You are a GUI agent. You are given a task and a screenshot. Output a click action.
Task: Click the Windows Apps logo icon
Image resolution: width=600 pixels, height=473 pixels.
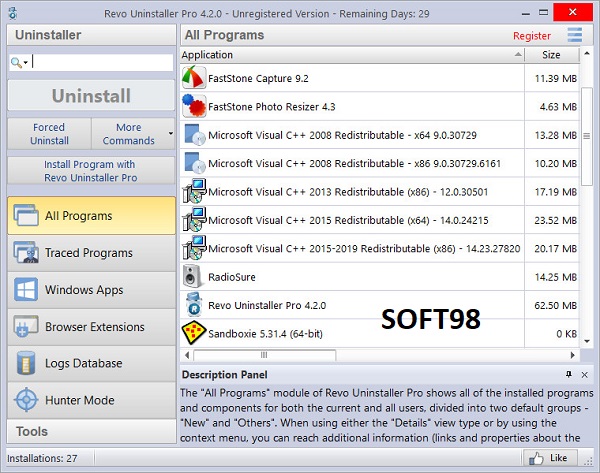(26, 289)
